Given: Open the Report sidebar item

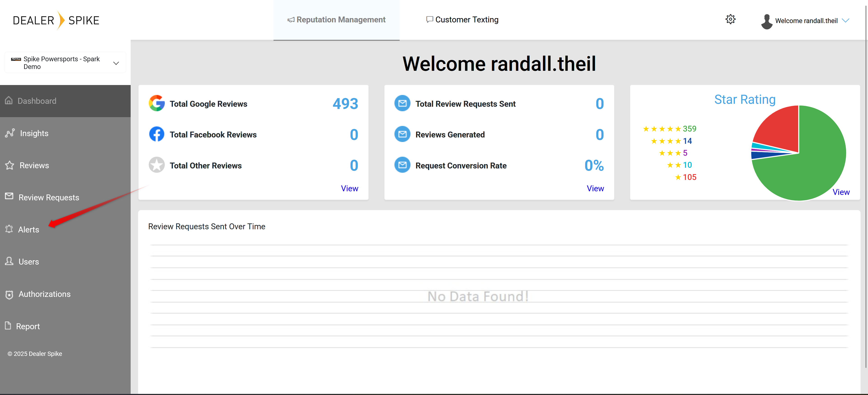Looking at the screenshot, I should coord(28,326).
